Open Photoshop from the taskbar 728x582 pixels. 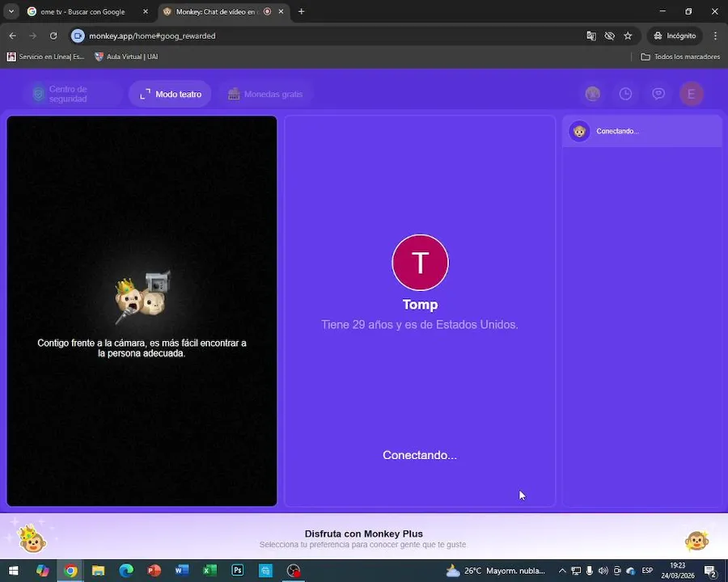pyautogui.click(x=237, y=571)
